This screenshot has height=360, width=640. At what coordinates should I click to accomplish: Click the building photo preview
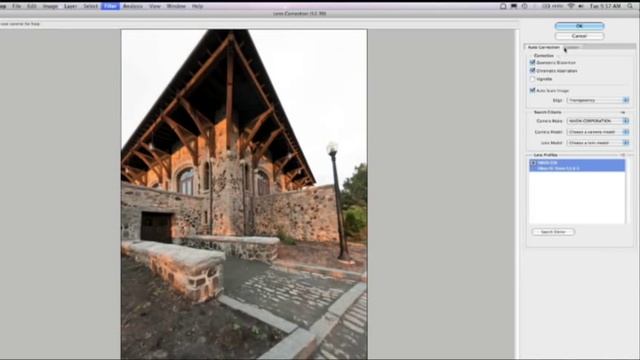point(244,194)
